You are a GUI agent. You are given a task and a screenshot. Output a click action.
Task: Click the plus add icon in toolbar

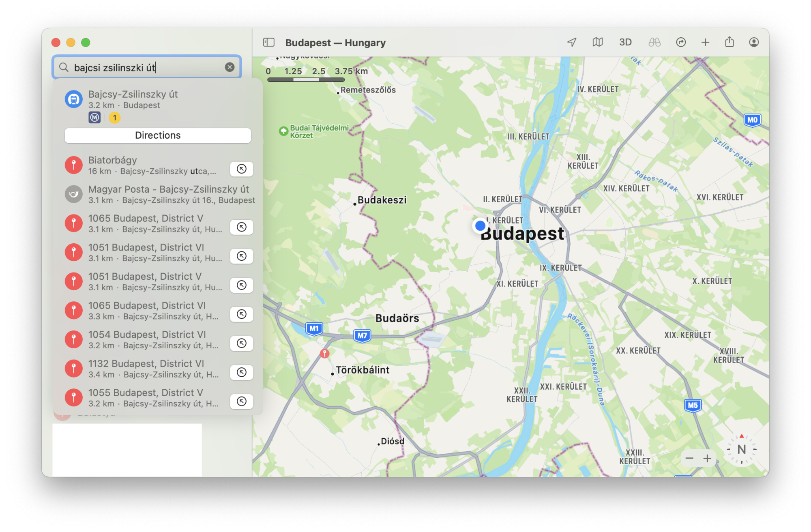pyautogui.click(x=705, y=42)
